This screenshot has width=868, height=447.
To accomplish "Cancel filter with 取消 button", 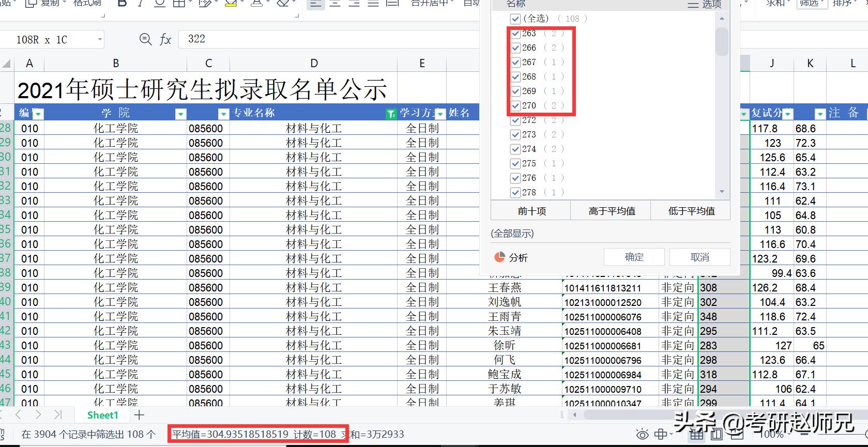I will coord(700,257).
